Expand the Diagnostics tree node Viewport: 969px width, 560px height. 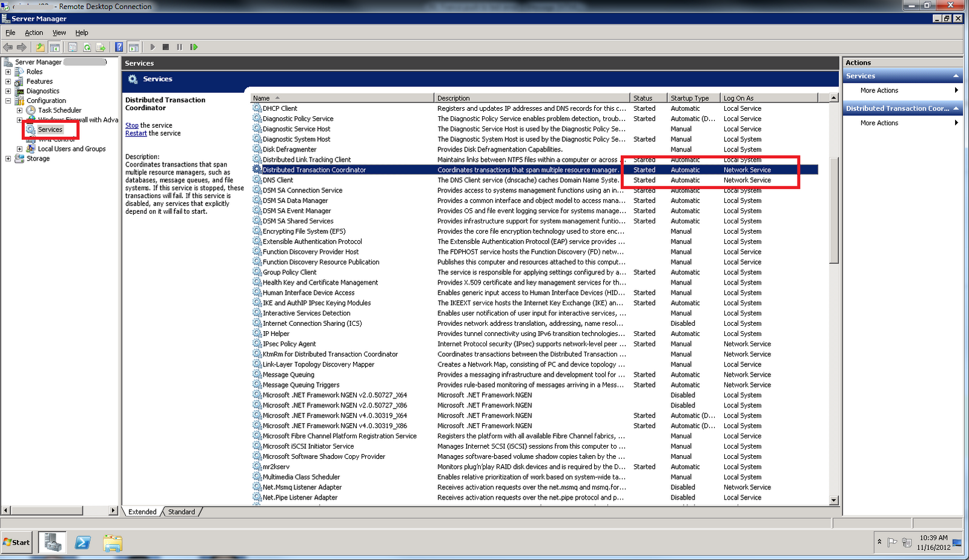click(8, 91)
